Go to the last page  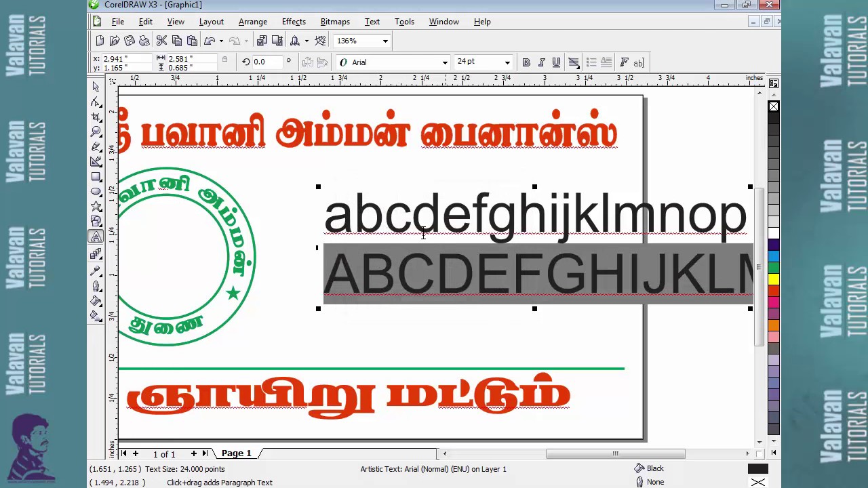pyautogui.click(x=205, y=453)
